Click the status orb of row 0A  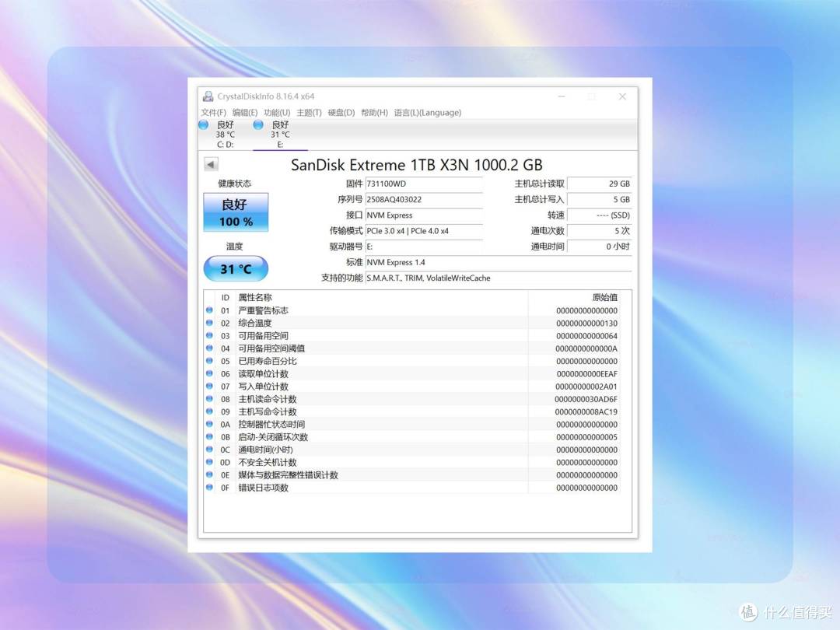point(209,424)
